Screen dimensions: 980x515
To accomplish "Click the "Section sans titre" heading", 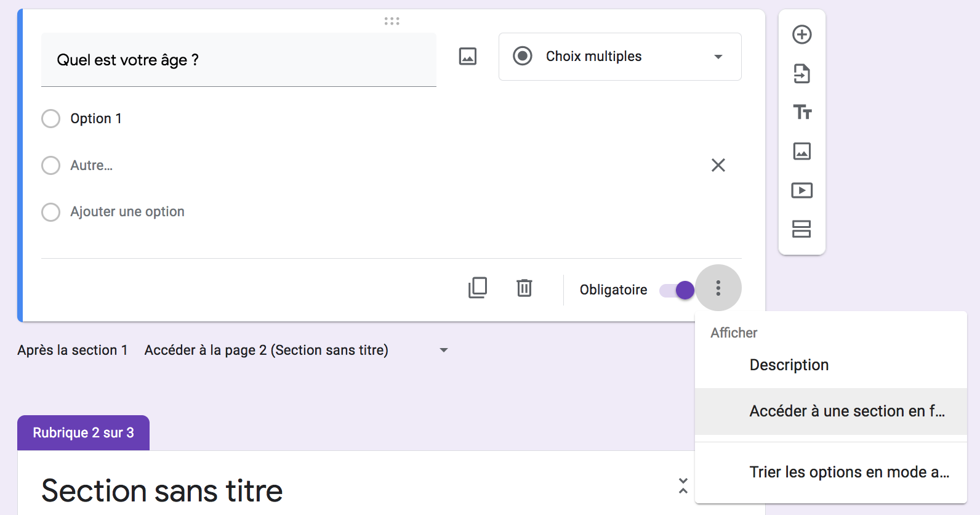I will 162,491.
